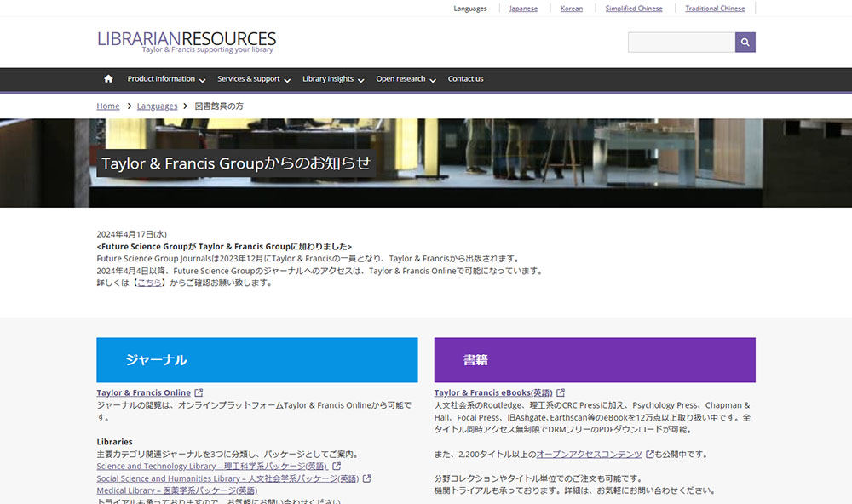Switch language to Japanese
852x504 pixels.
523,9
